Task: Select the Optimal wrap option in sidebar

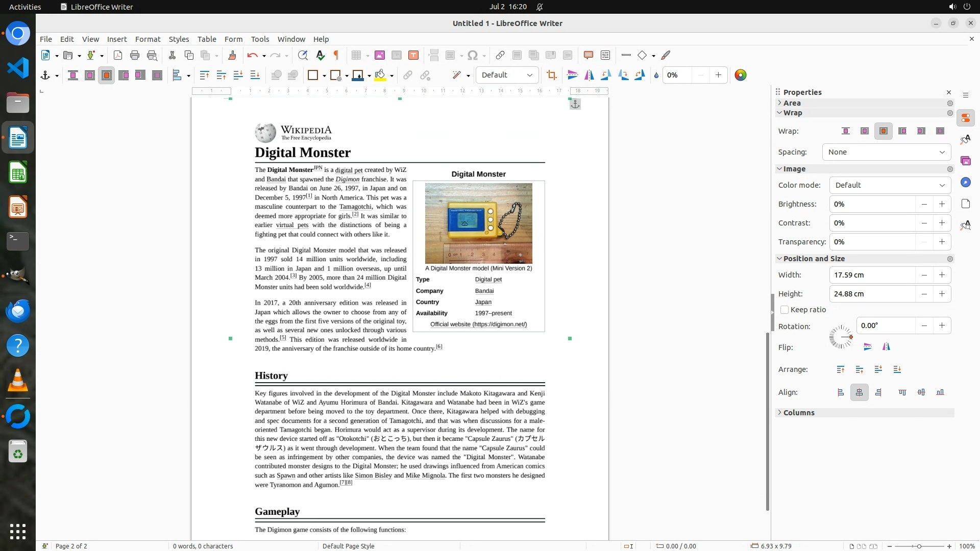Action: pyautogui.click(x=884, y=131)
